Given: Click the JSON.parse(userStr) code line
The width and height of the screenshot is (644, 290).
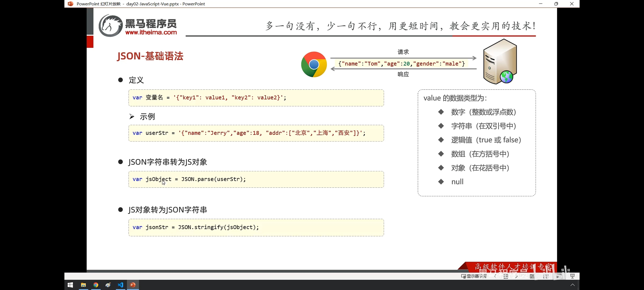Looking at the screenshot, I should [189, 179].
